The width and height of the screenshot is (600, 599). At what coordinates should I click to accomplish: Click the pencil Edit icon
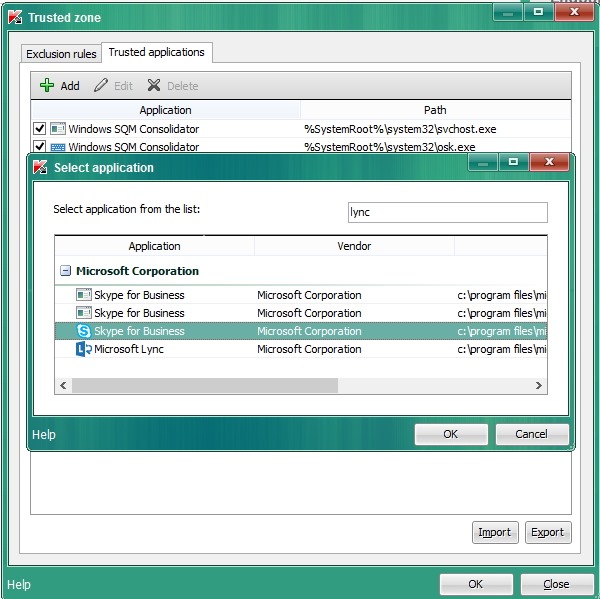(x=101, y=86)
